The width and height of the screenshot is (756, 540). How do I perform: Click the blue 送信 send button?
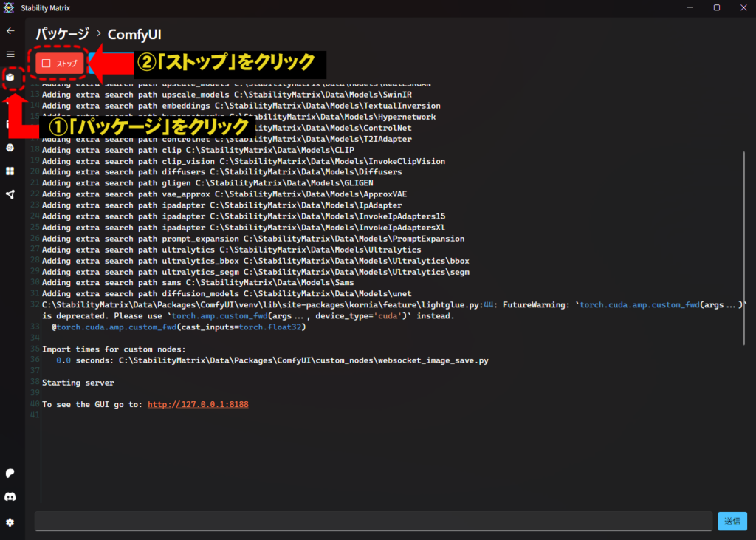pos(732,522)
